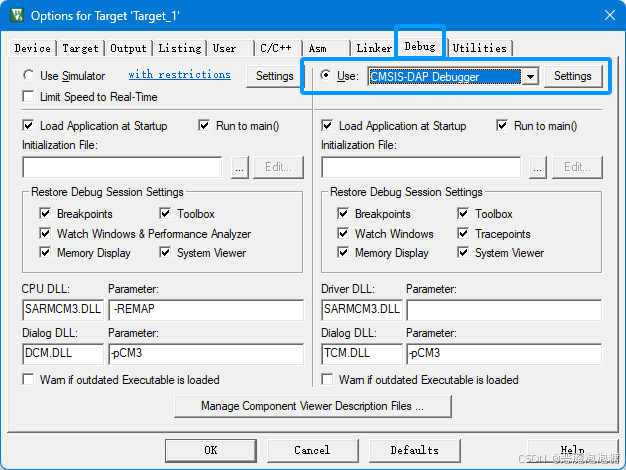Browse for the simulator initialization file

pyautogui.click(x=240, y=167)
